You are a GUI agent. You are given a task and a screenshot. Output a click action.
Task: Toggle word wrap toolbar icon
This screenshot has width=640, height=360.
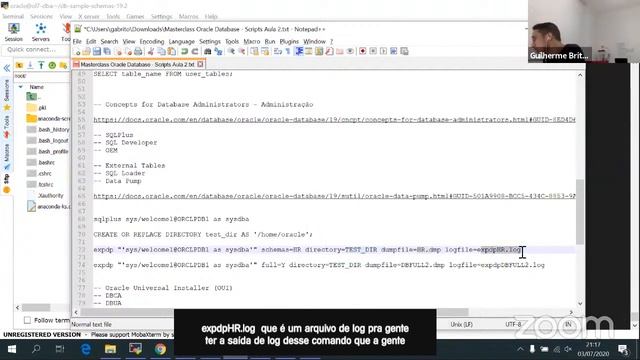coord(278,51)
